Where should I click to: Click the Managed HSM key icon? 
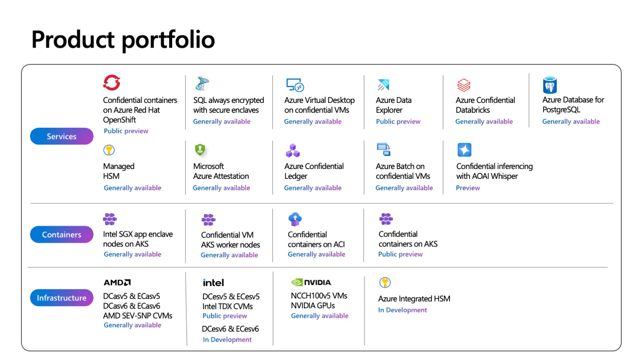[x=109, y=150]
